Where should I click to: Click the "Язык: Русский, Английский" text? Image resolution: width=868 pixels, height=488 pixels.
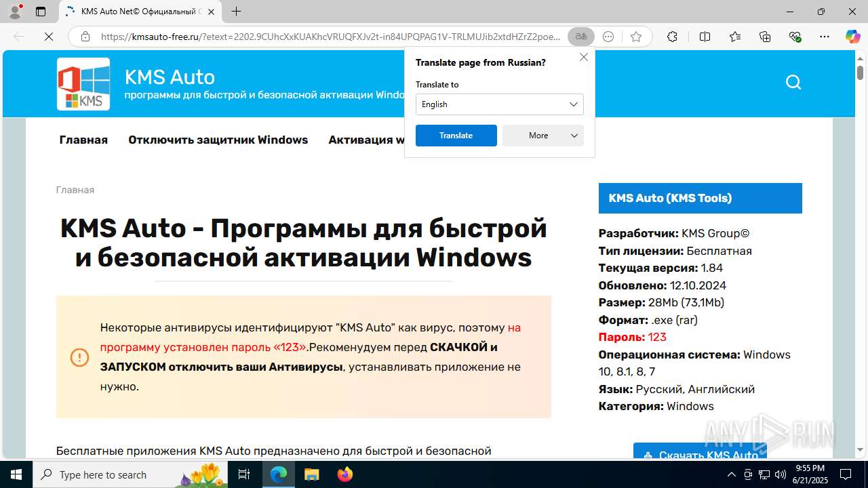point(676,389)
